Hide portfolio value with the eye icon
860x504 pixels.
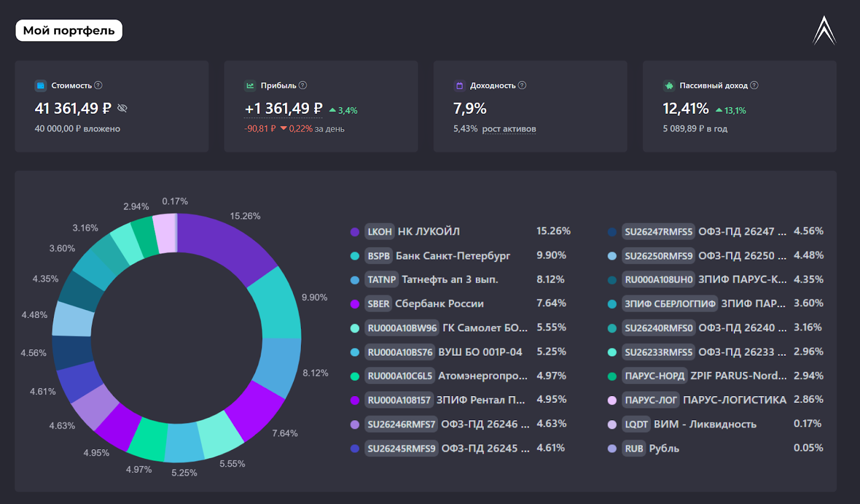coord(123,109)
